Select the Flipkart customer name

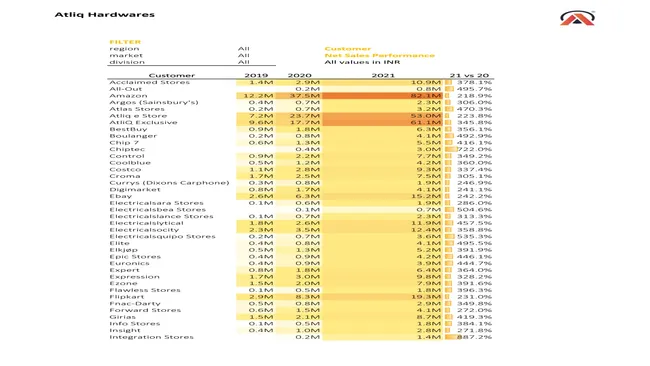[x=126, y=297]
